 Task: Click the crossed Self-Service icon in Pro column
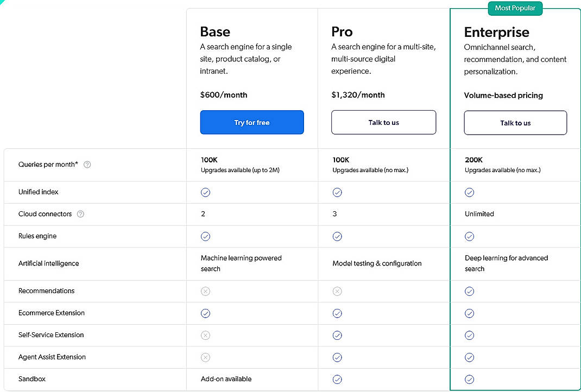(337, 335)
